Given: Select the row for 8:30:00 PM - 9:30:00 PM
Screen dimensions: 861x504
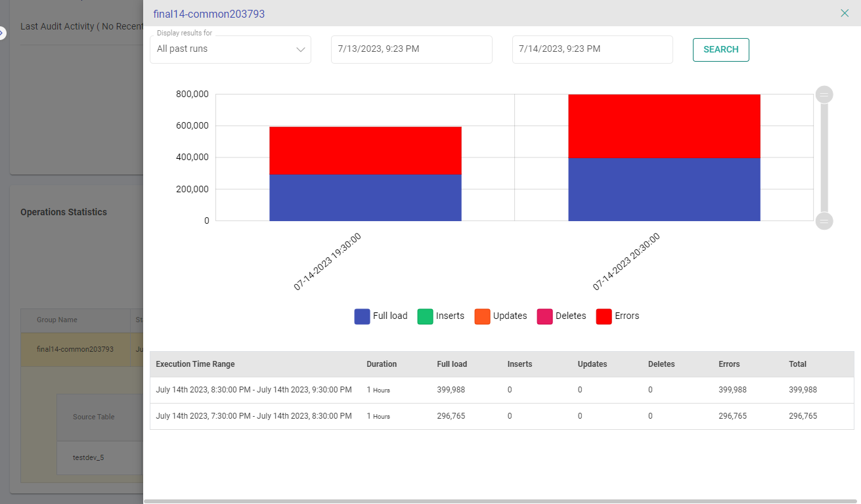Looking at the screenshot, I should pyautogui.click(x=502, y=390).
